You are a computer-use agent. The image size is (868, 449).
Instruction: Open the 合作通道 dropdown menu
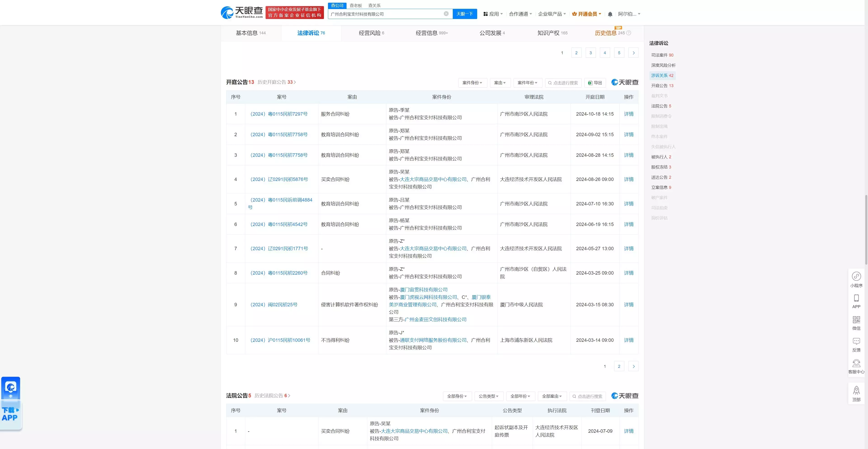[520, 14]
